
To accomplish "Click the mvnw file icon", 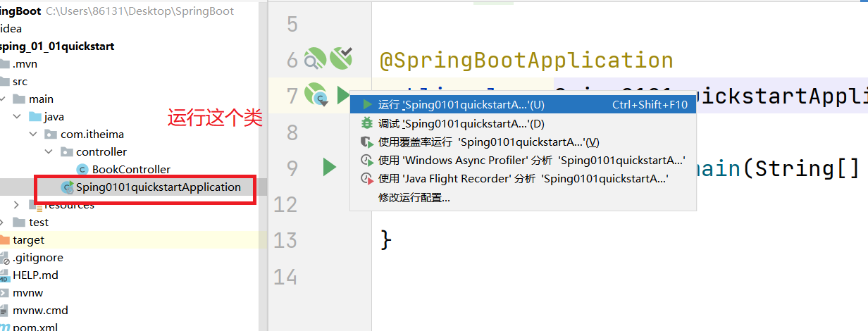I will pyautogui.click(x=4, y=293).
